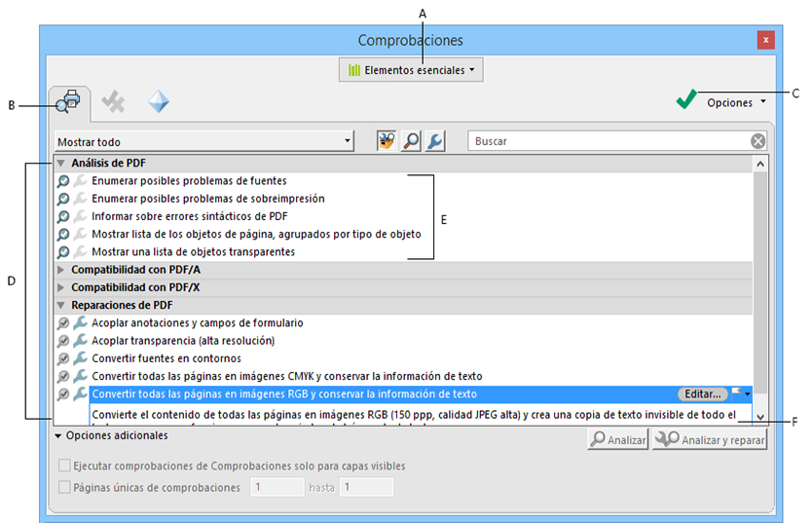Select Enumerar posibles problemas de sobreimpresión

coord(208,199)
